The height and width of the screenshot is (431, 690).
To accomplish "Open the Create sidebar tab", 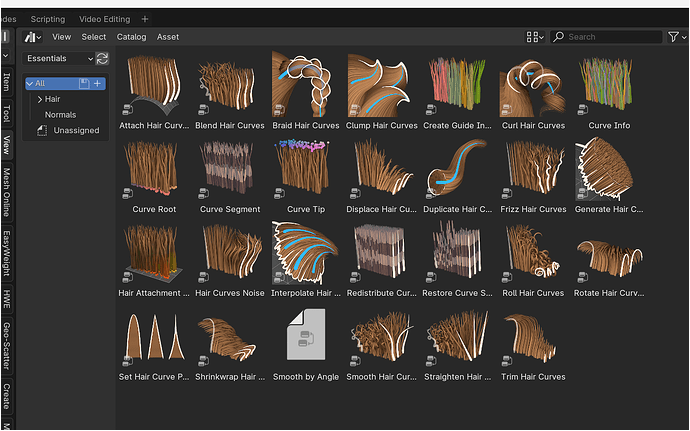I will click(6, 396).
